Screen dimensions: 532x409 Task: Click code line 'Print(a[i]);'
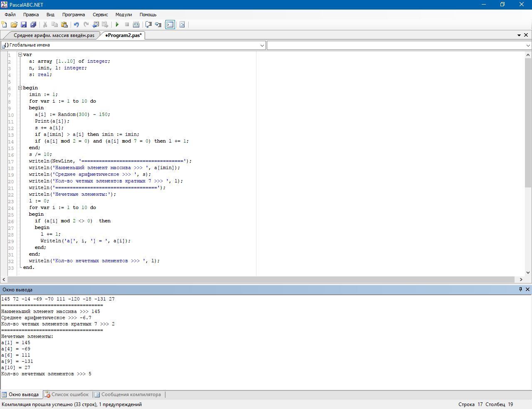click(x=52, y=121)
